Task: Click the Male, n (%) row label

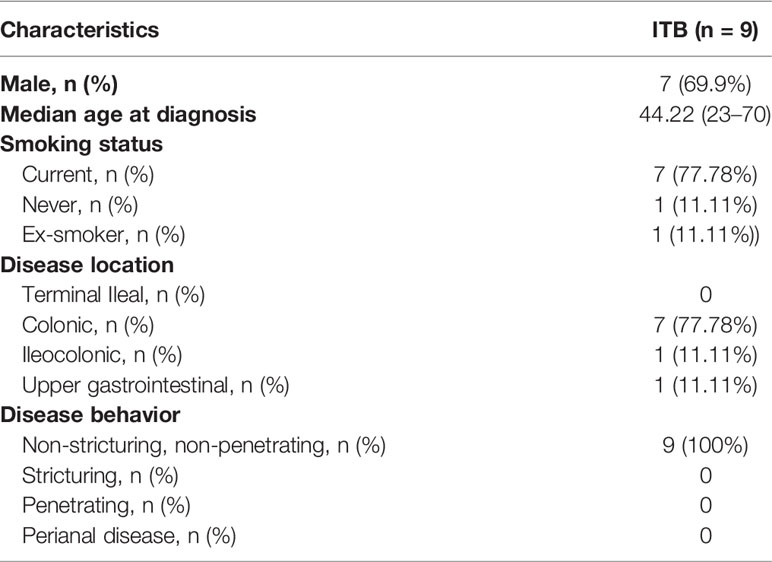Action: point(59,84)
